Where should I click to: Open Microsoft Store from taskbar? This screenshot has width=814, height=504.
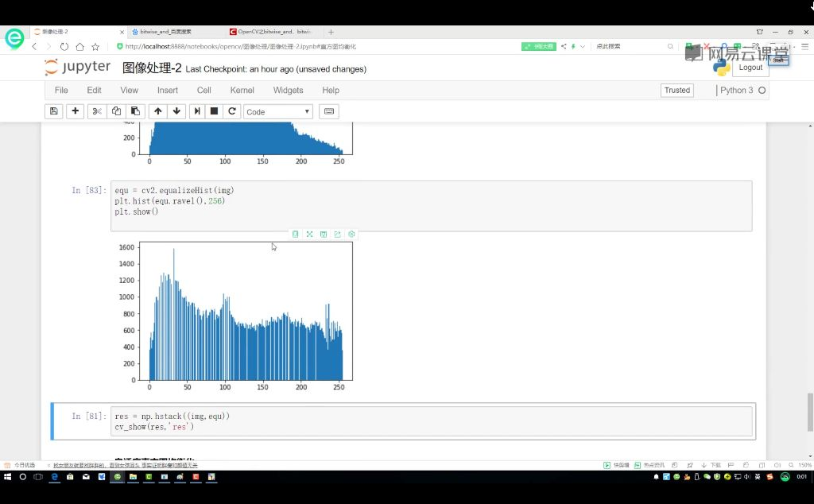70,476
